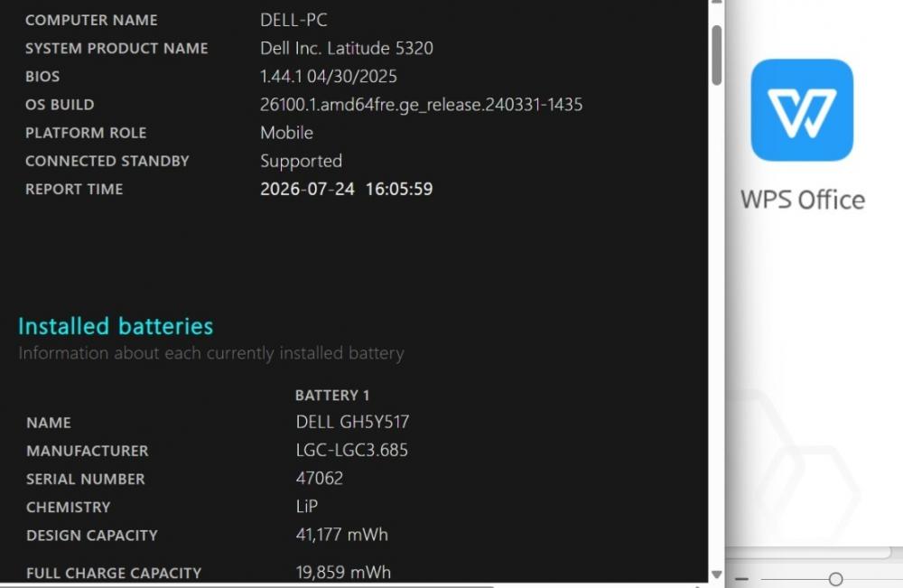
Task: Click the CHEMISTRY label
Action: 68,508
